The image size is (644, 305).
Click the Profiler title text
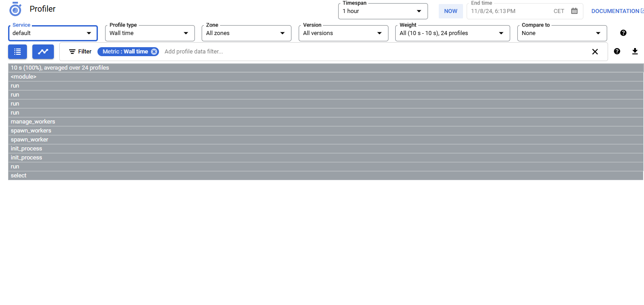43,9
